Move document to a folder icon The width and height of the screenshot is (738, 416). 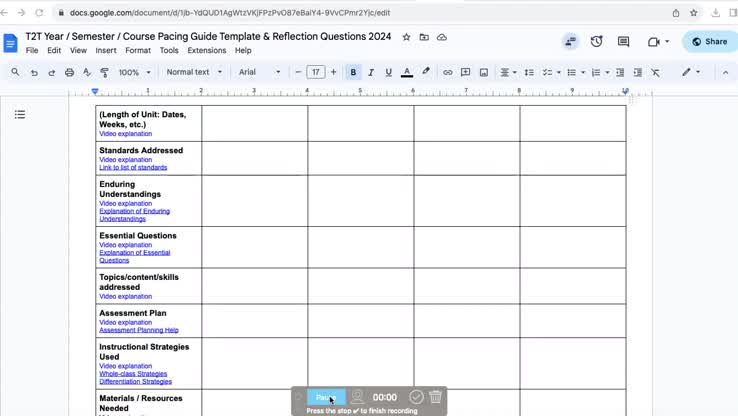pos(424,37)
